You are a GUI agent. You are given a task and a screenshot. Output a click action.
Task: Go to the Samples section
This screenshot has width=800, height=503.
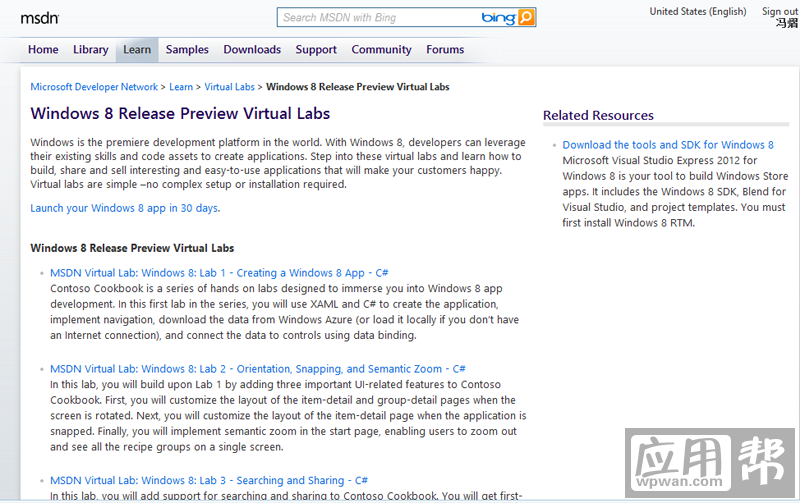click(187, 49)
